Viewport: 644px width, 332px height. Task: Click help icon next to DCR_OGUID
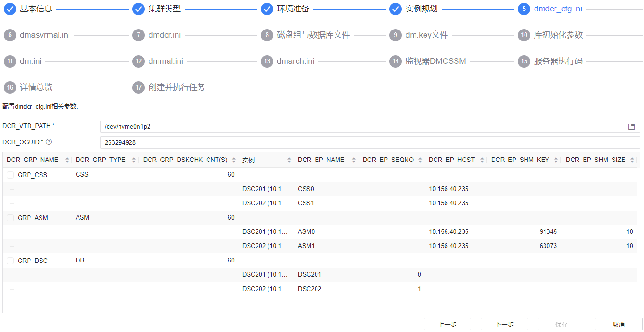(49, 142)
